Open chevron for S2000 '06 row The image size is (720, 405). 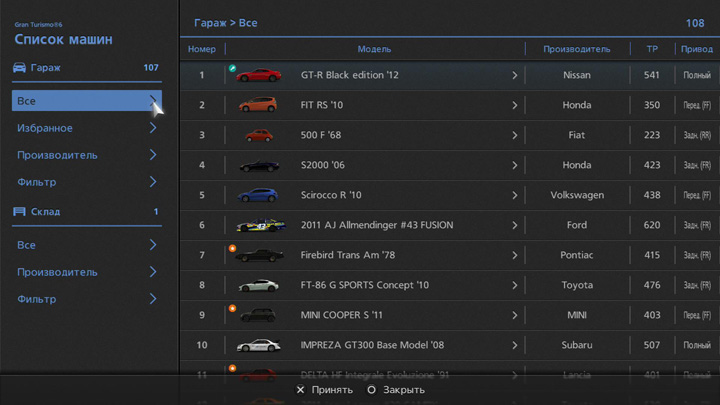tap(515, 165)
